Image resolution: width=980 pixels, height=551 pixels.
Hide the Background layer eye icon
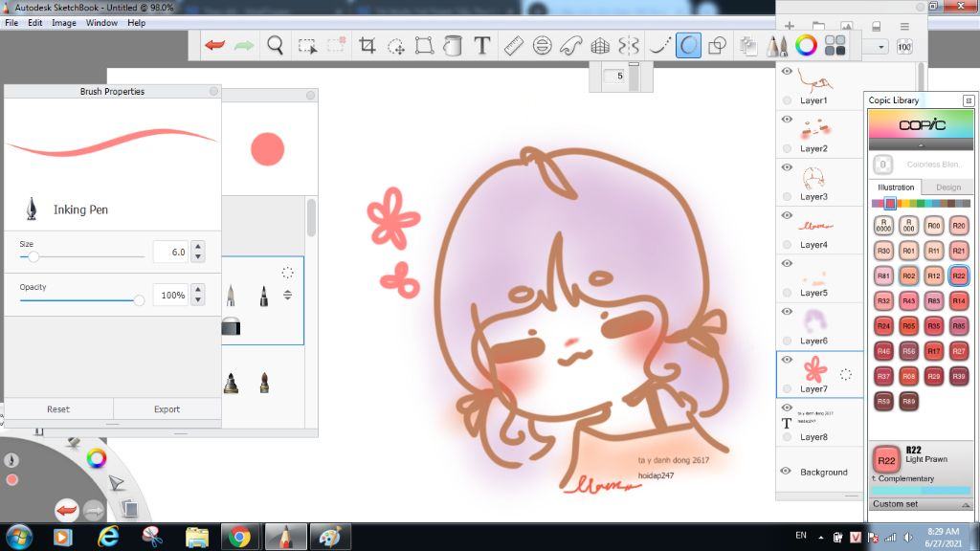tap(787, 471)
